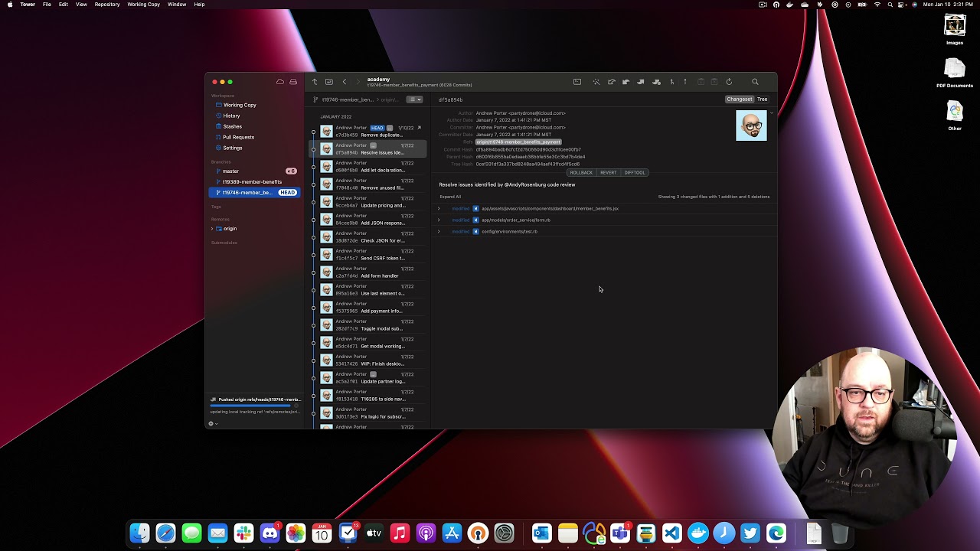
Task: Click the cloud services icon
Action: pos(280,82)
